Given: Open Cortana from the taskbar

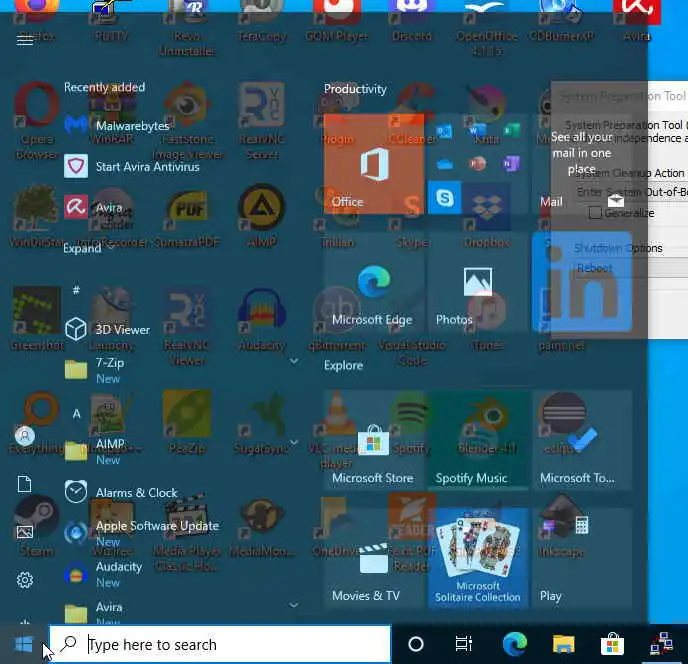Looking at the screenshot, I should coord(416,644).
